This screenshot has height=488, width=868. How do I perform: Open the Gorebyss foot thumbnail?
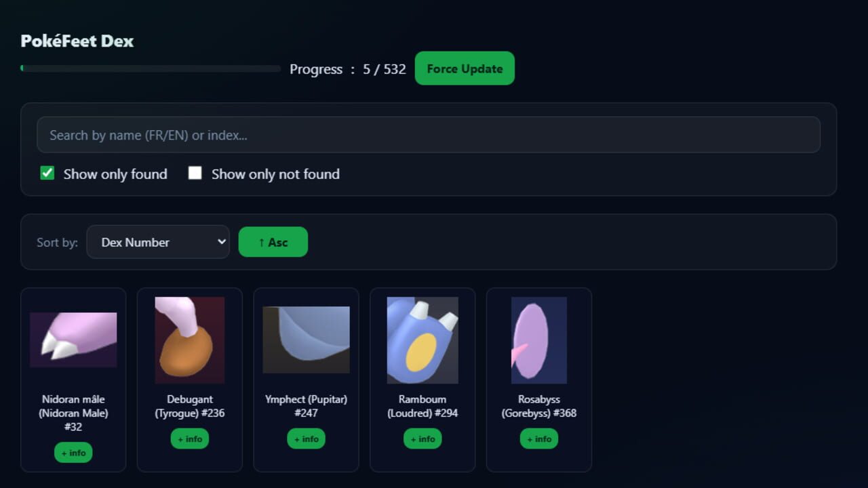539,340
